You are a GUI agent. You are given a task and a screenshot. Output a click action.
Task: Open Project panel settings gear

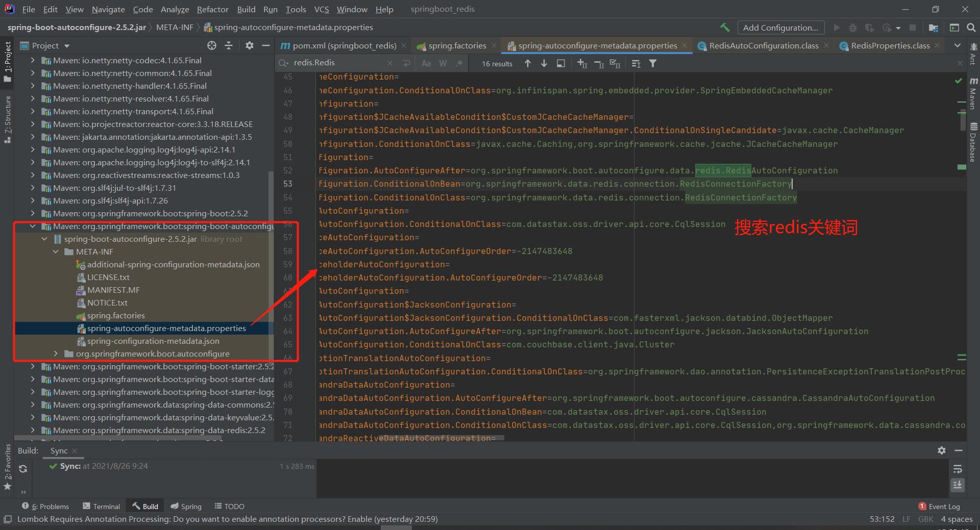pos(249,45)
